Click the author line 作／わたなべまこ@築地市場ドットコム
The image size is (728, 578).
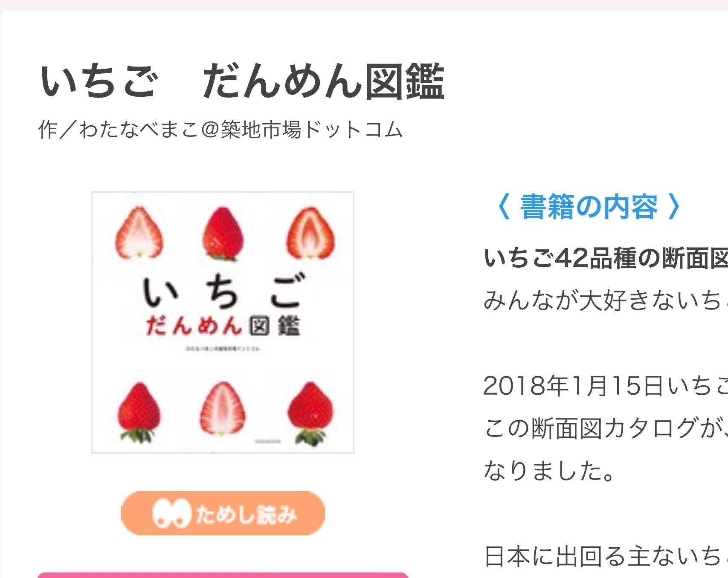220,130
